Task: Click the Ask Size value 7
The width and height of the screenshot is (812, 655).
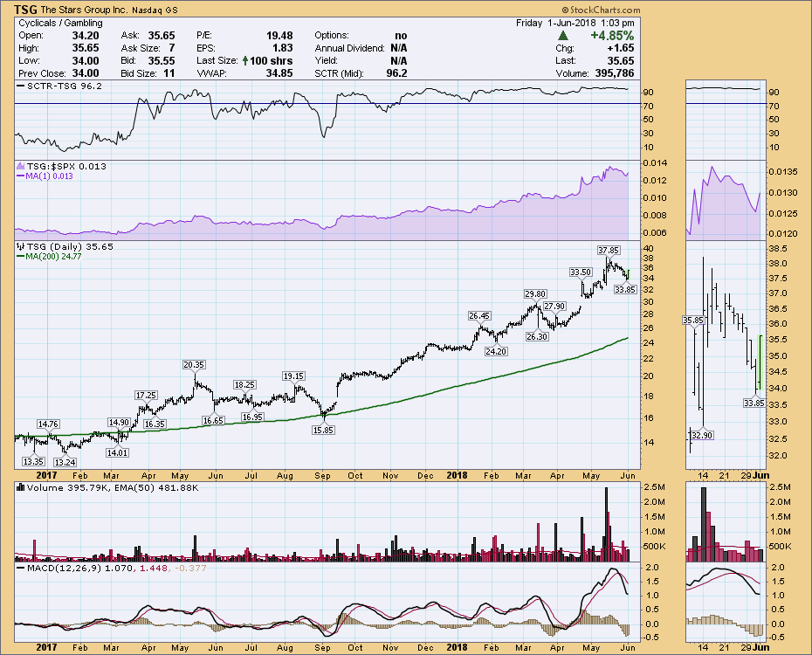Action: pos(171,48)
